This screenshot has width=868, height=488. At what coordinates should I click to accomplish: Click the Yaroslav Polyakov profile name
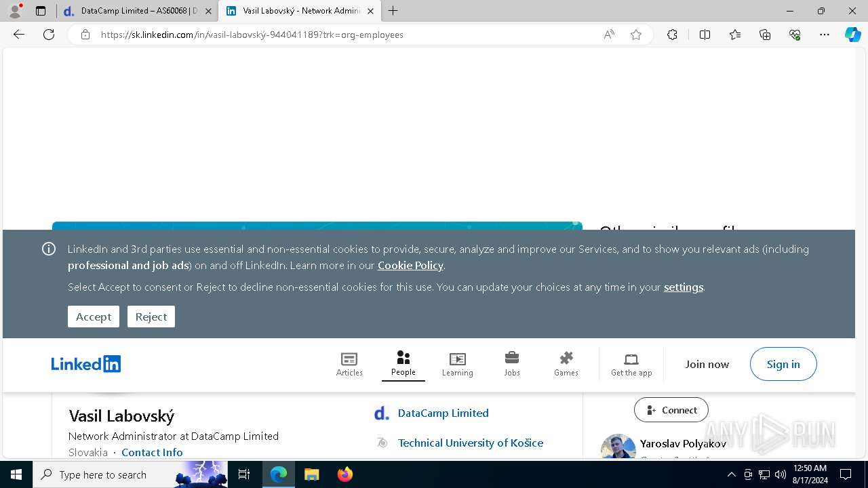coord(683,443)
